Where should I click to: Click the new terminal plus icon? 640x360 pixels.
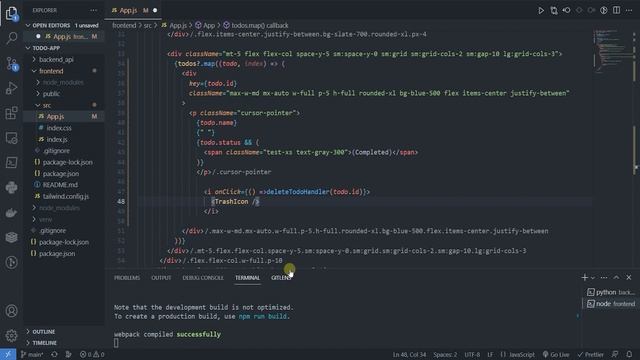tap(584, 278)
